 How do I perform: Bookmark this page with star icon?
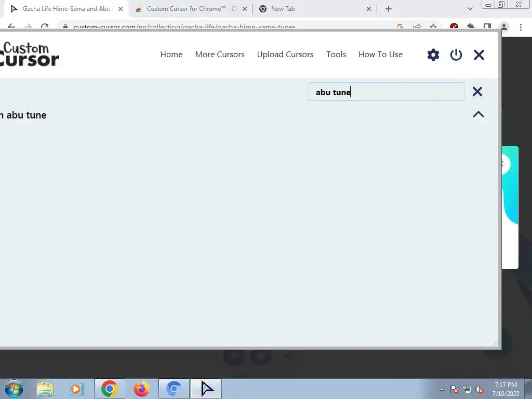433,27
